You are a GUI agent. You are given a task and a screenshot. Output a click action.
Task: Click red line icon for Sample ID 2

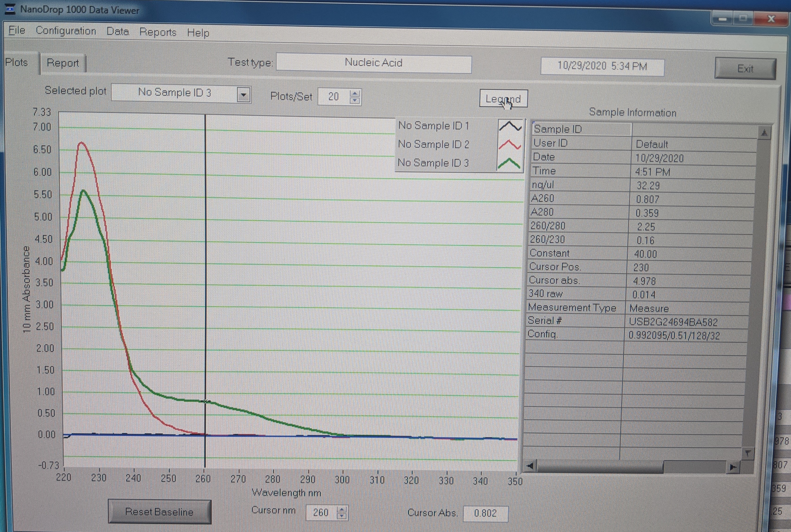tap(509, 145)
